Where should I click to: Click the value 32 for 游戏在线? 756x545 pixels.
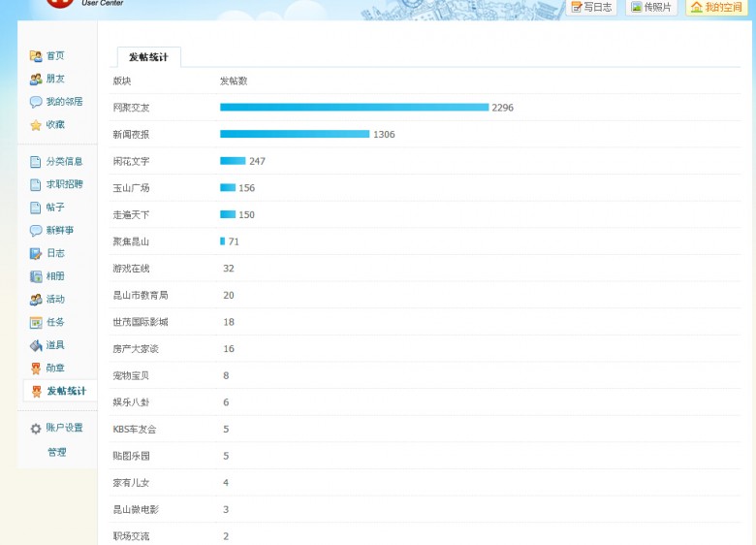229,269
